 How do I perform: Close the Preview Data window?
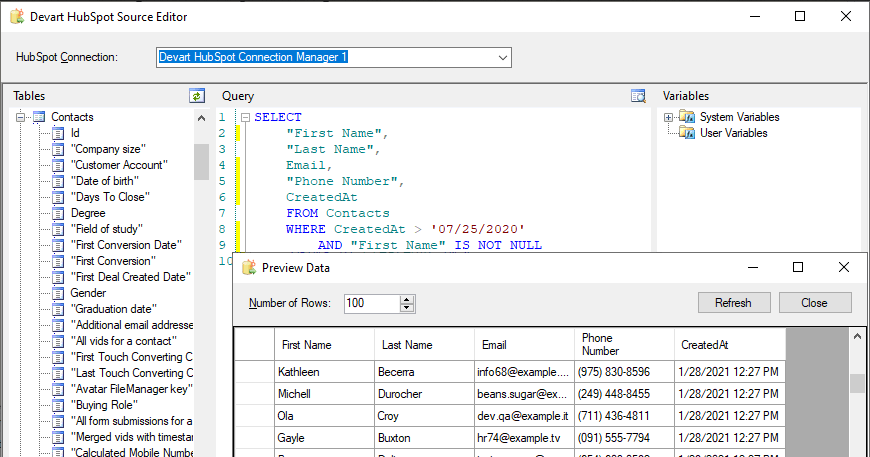click(844, 267)
